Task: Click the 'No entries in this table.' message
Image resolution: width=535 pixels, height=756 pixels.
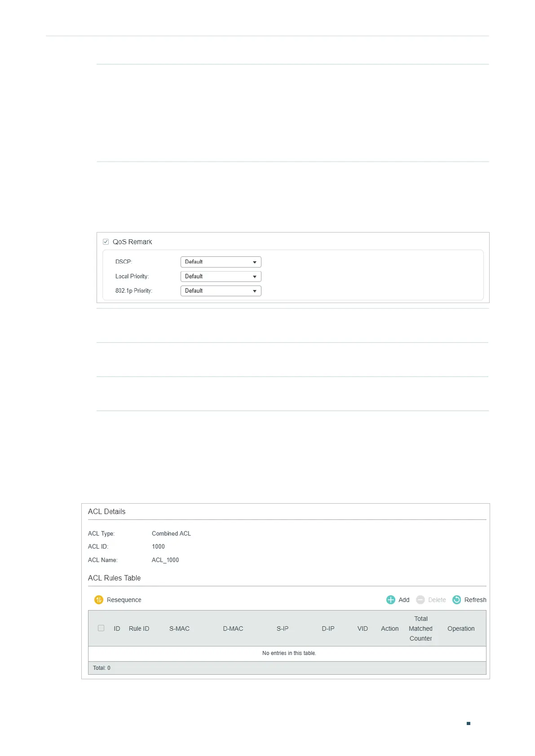Action: (289, 653)
